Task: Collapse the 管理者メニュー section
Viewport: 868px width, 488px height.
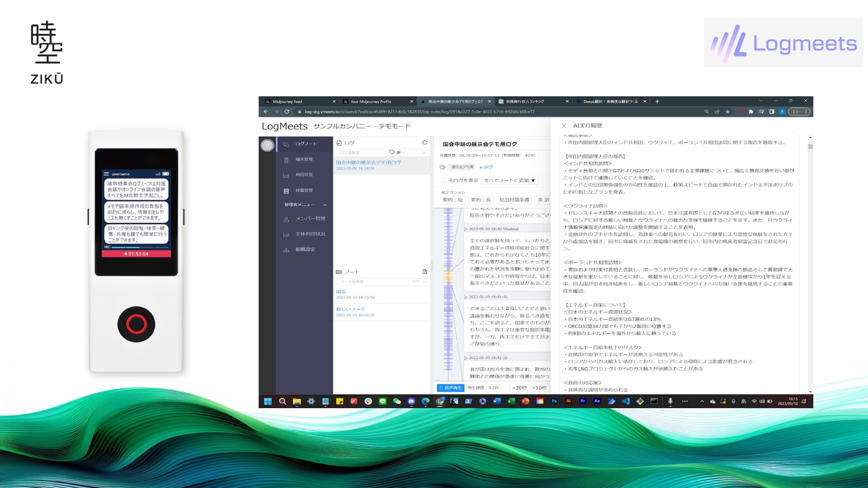Action: click(x=325, y=205)
